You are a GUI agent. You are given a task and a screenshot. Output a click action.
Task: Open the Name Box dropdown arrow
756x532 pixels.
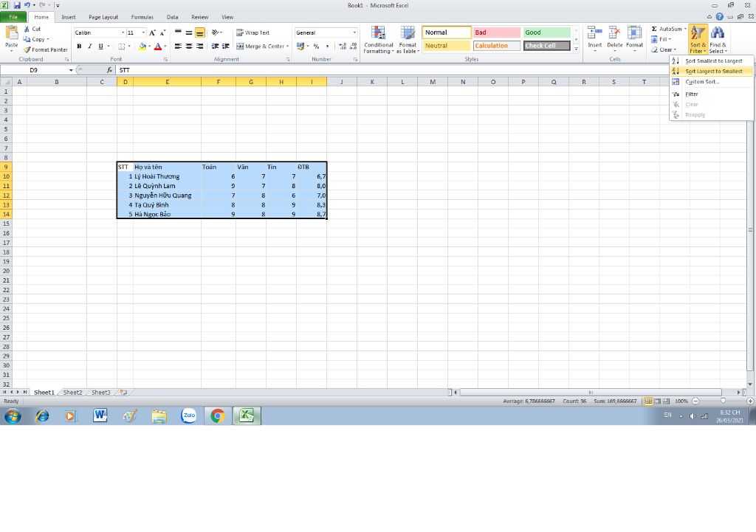[x=71, y=70]
